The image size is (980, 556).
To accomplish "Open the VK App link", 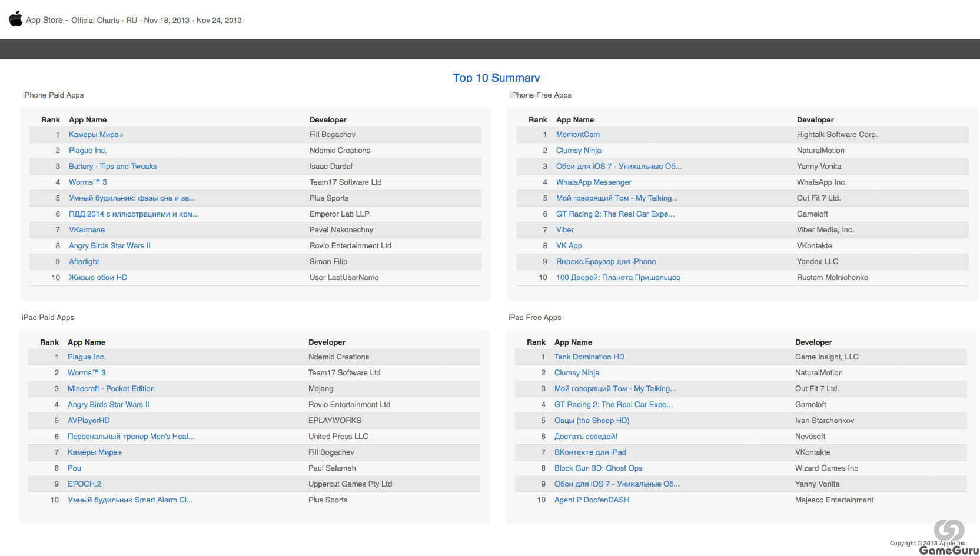I will (569, 246).
